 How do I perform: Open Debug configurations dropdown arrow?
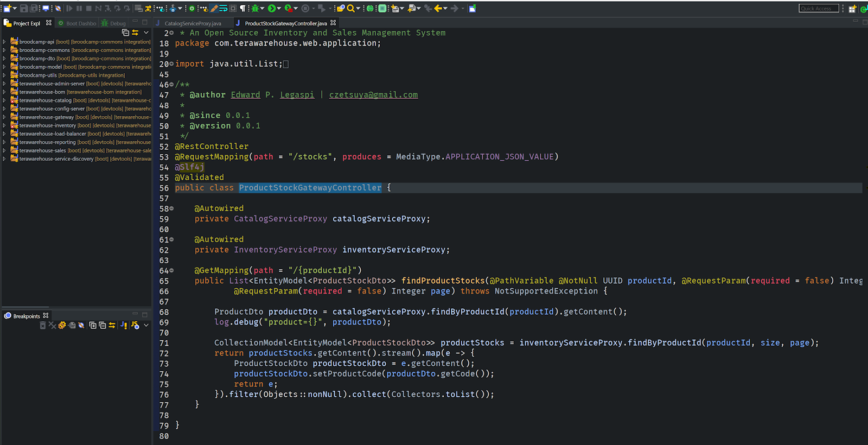262,8
